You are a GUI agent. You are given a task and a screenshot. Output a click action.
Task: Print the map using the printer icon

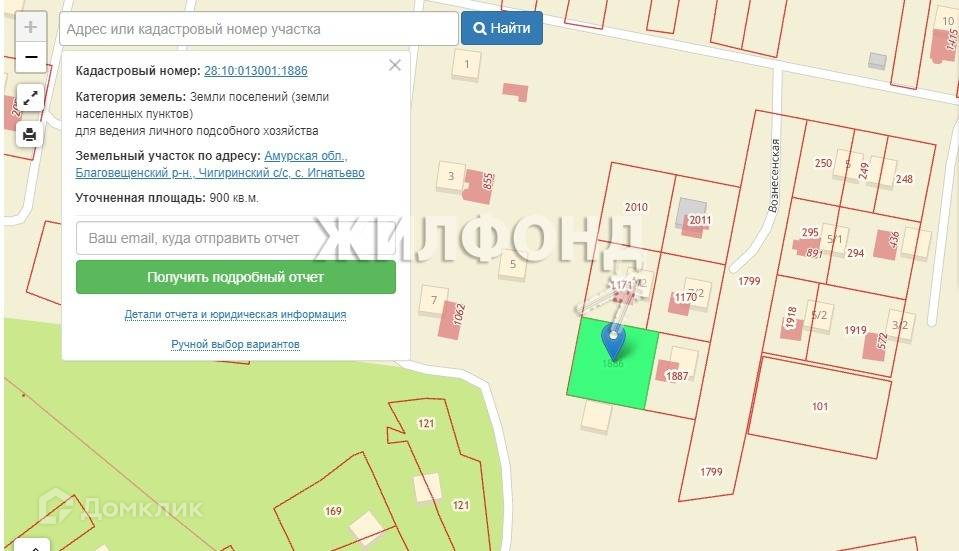(30, 134)
